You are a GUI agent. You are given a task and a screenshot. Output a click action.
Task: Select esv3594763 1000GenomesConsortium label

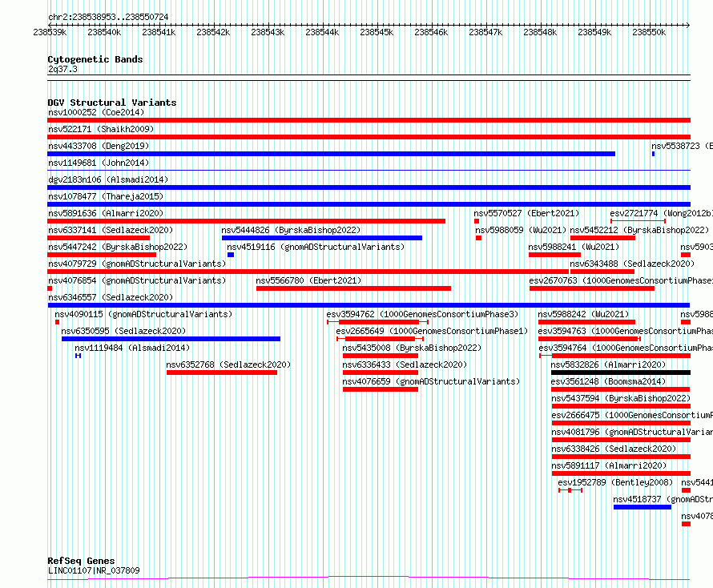pyautogui.click(x=625, y=331)
